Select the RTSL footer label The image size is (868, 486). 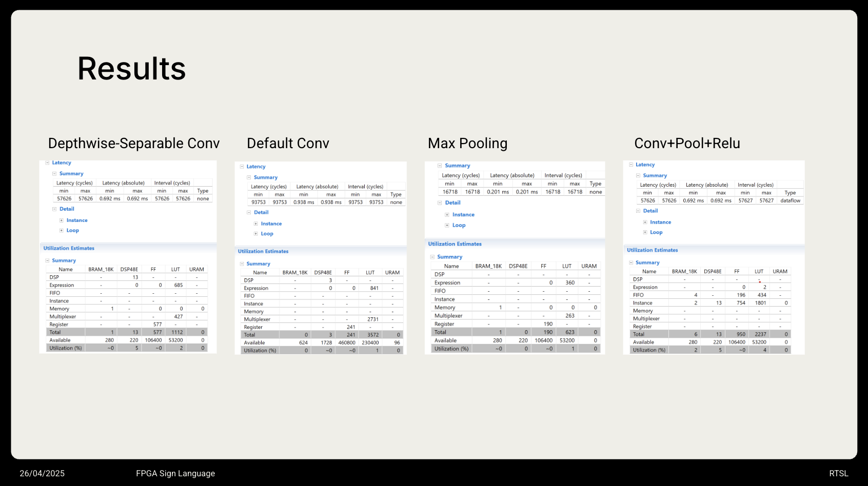point(838,474)
